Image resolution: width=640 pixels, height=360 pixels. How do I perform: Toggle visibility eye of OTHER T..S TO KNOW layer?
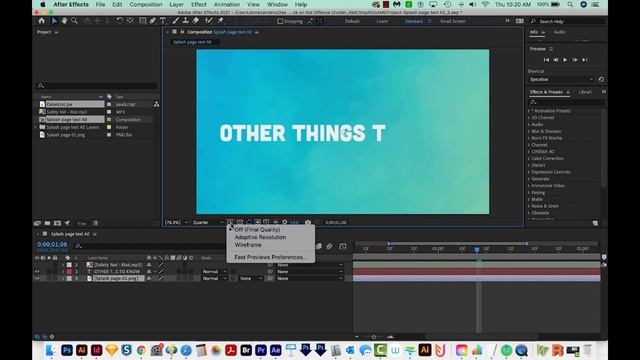37,271
